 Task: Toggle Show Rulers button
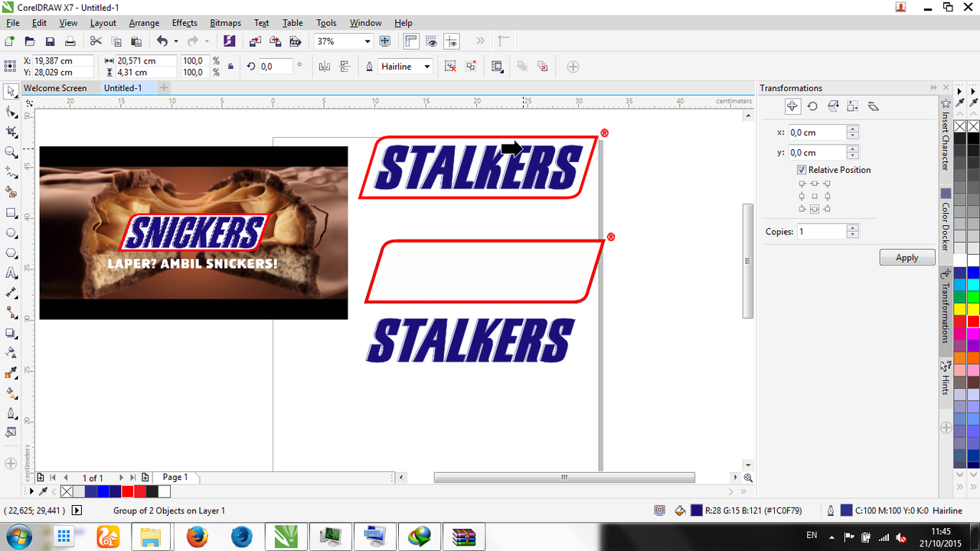(411, 41)
